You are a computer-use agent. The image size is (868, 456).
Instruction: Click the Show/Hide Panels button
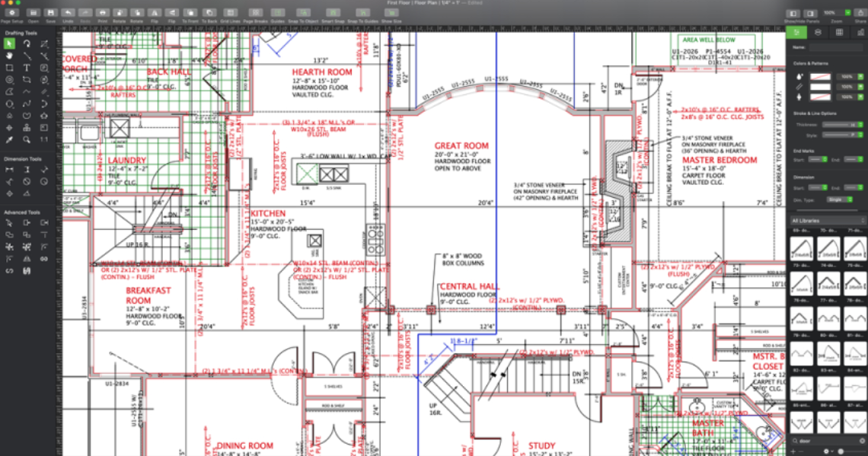tap(793, 13)
